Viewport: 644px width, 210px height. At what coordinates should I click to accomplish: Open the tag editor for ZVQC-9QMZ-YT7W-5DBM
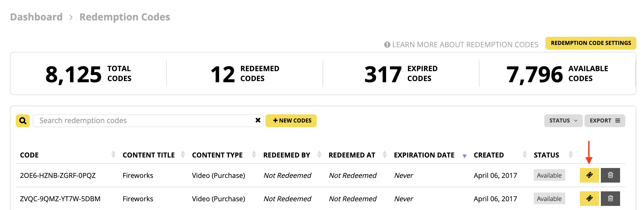pyautogui.click(x=589, y=199)
